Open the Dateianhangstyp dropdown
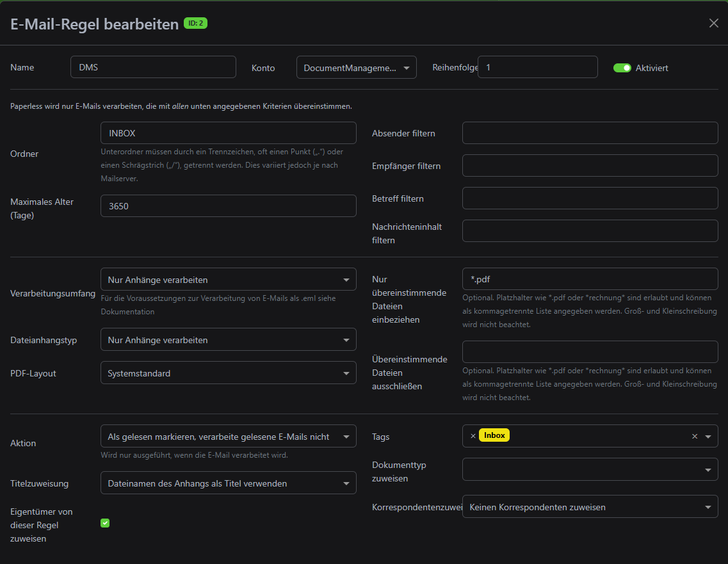Viewport: 728px width, 564px height. point(228,340)
